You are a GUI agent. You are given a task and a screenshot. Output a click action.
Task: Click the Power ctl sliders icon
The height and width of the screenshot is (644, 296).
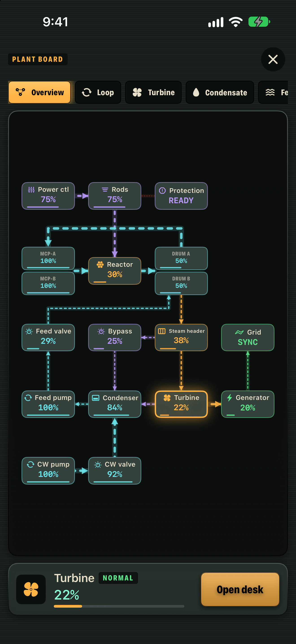tap(31, 190)
